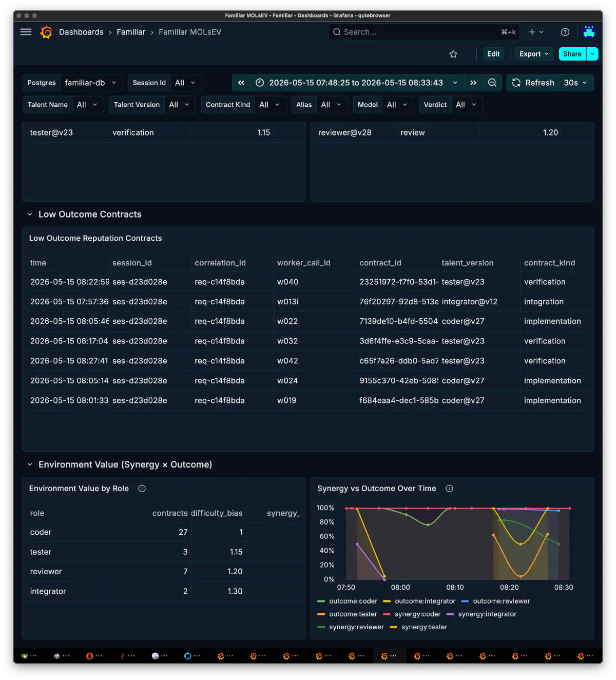
Task: Sort by the talent_version column header
Action: [x=468, y=263]
